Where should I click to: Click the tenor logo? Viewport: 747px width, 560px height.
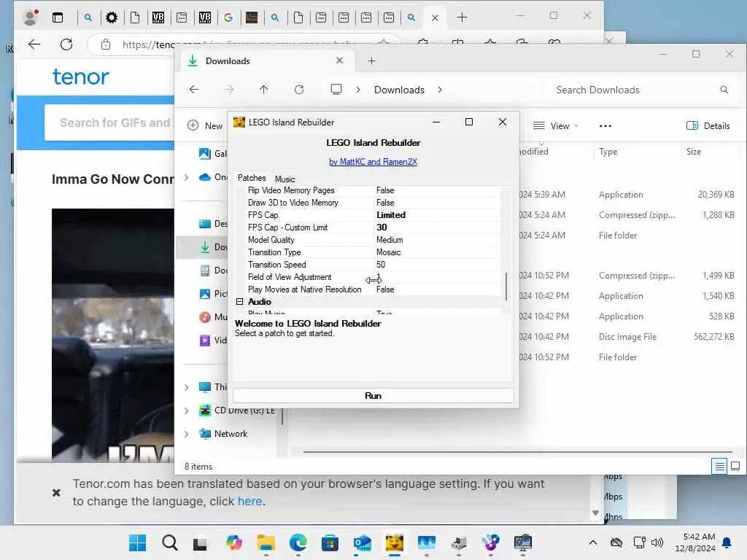pyautogui.click(x=80, y=77)
